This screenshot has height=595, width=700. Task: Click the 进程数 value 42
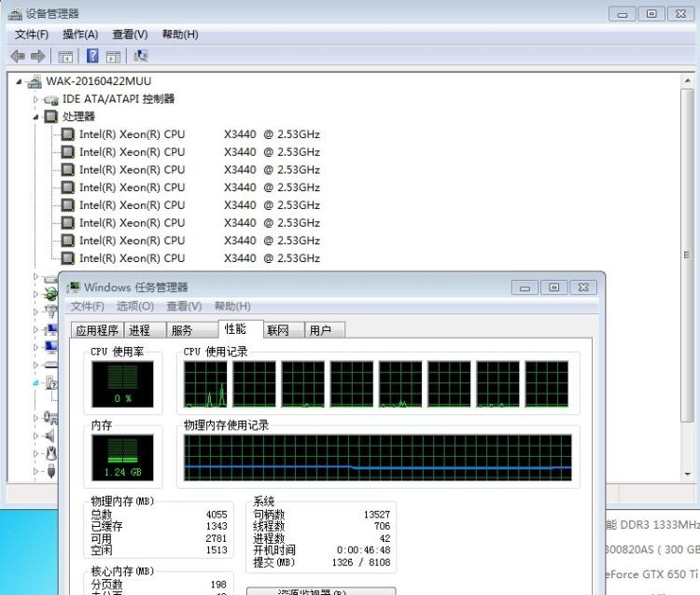coord(385,538)
